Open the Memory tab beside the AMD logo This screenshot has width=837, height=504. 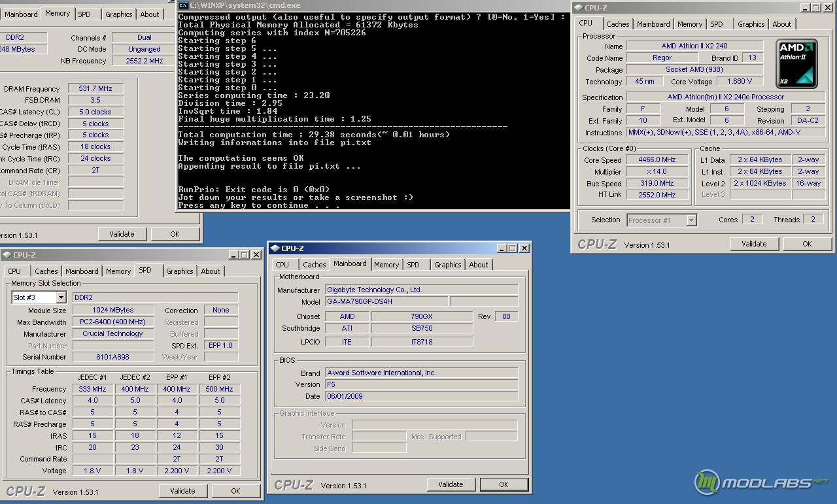coord(689,24)
